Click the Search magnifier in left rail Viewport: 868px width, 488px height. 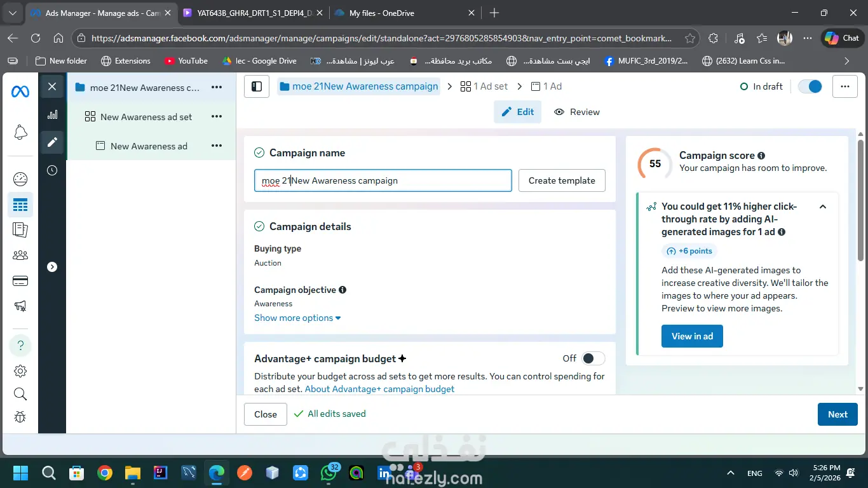click(20, 394)
